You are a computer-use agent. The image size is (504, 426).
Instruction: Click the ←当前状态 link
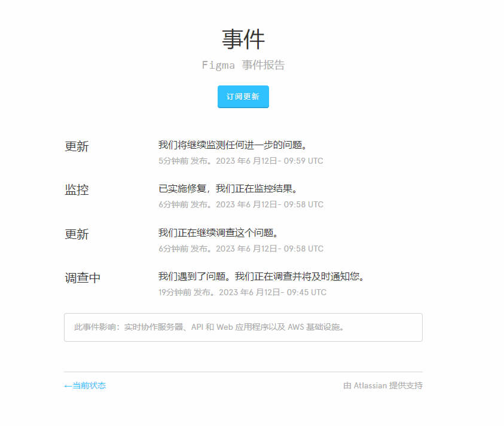tap(85, 386)
